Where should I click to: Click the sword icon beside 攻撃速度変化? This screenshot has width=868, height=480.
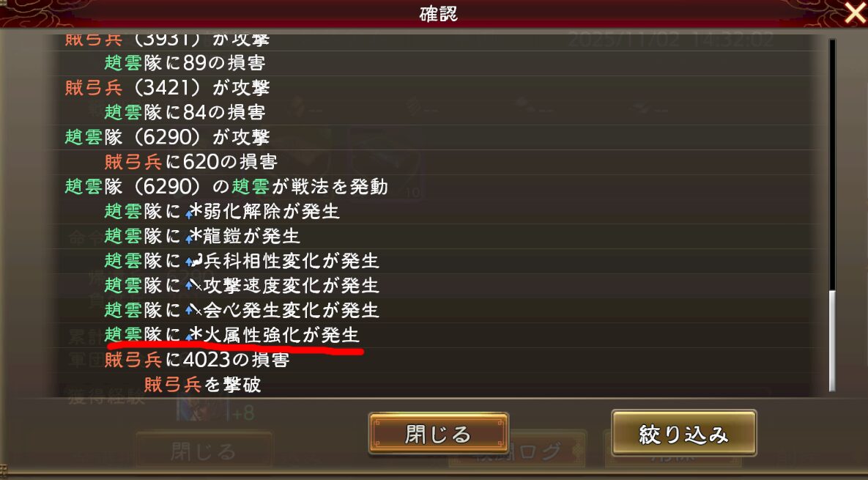point(193,286)
